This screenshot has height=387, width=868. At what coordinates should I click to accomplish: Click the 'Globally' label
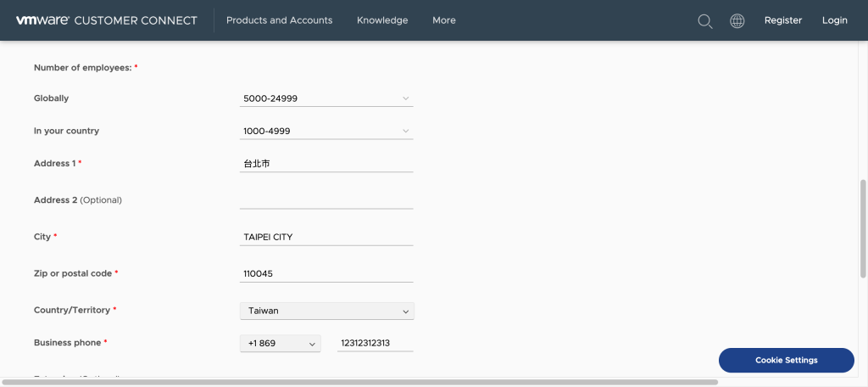[52, 98]
